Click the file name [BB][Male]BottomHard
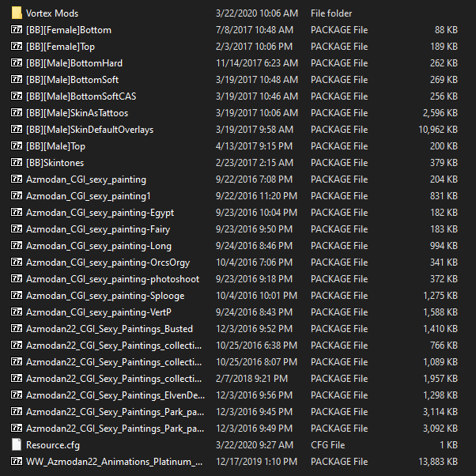 [74, 63]
